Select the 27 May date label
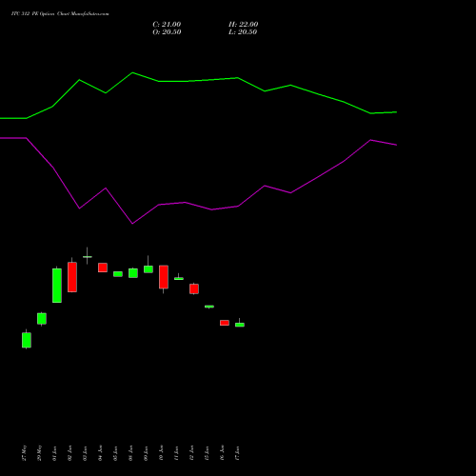Screen dimensions: 476x476 (x=25, y=453)
